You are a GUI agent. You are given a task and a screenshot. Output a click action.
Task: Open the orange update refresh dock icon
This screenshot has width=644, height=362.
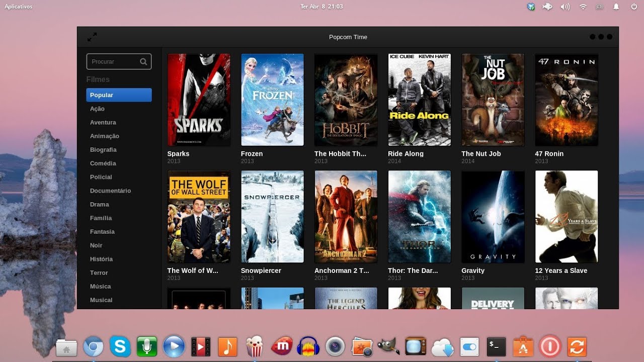tap(577, 347)
